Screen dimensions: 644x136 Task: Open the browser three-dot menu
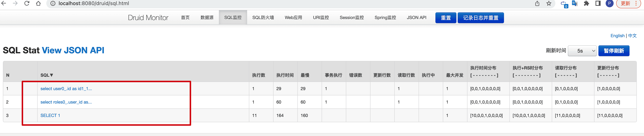coord(636,3)
